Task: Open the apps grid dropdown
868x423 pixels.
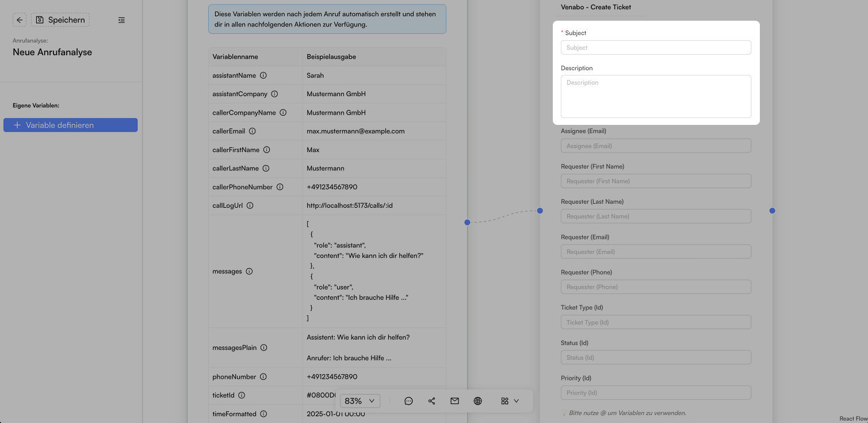Action: click(x=510, y=401)
